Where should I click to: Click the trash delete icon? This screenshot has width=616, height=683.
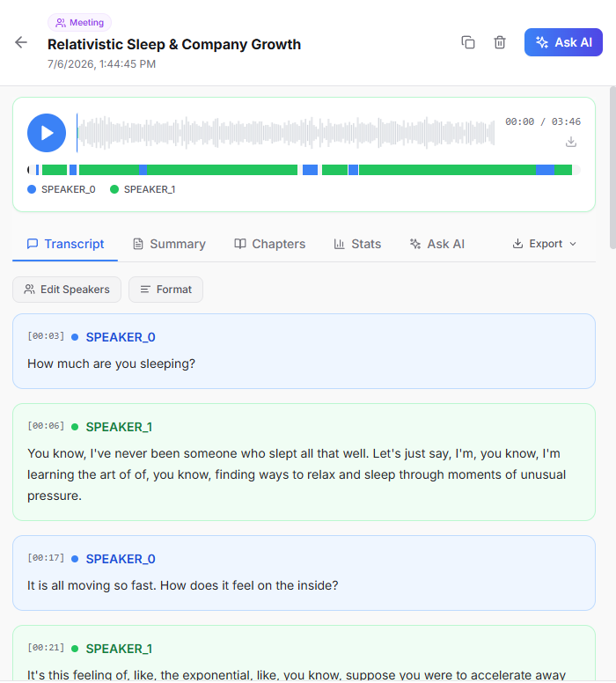(x=500, y=42)
